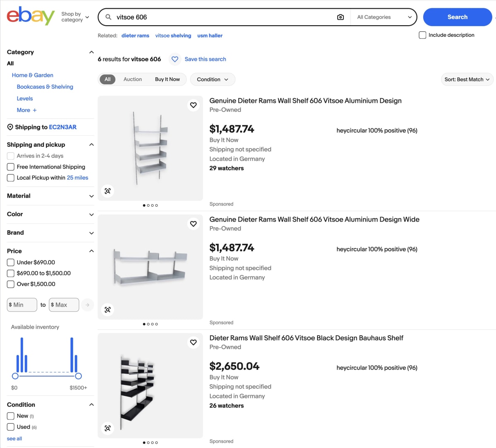
Task: Open the wide aluminium shelf thumbnail image
Action: 150,267
